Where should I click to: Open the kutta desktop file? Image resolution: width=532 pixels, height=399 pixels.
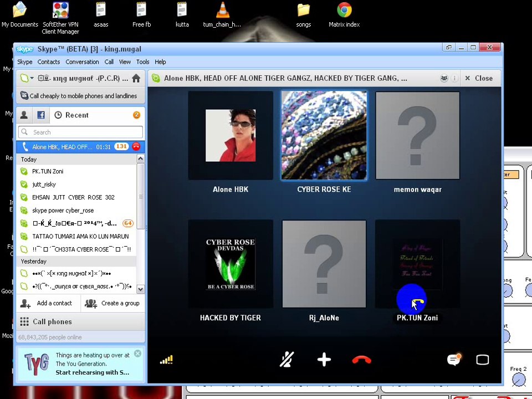click(x=182, y=14)
